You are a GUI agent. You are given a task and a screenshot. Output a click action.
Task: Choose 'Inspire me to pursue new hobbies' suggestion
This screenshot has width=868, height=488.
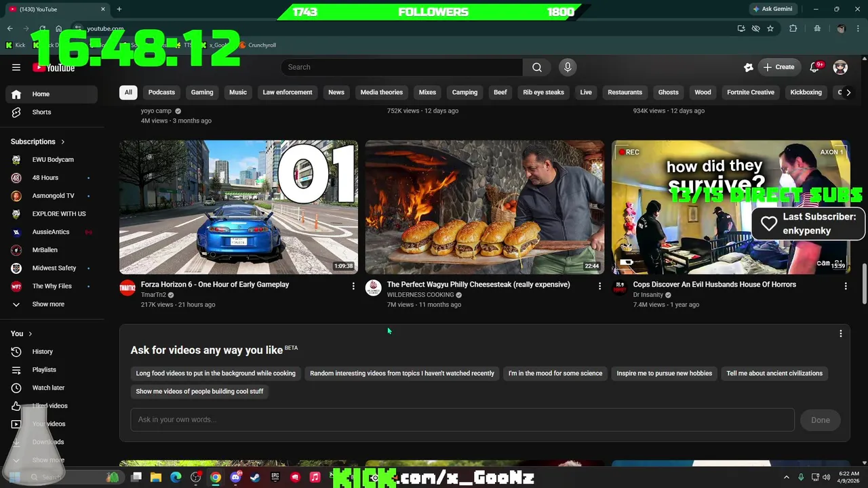pyautogui.click(x=665, y=373)
